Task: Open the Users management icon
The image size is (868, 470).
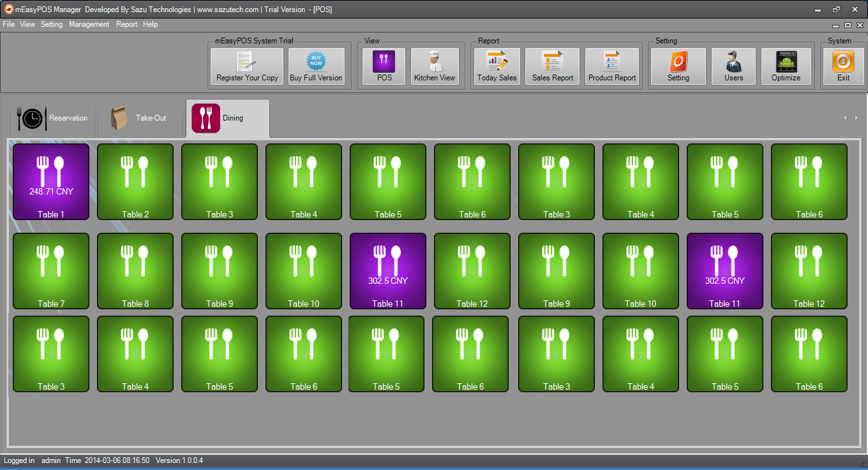Action: (x=733, y=66)
